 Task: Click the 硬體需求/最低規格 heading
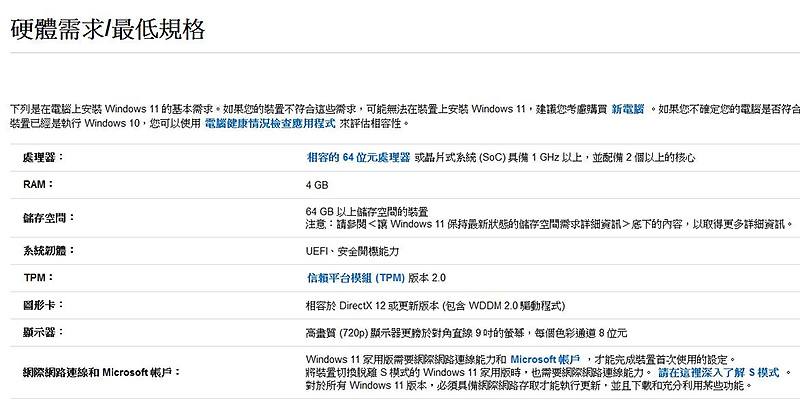click(108, 29)
